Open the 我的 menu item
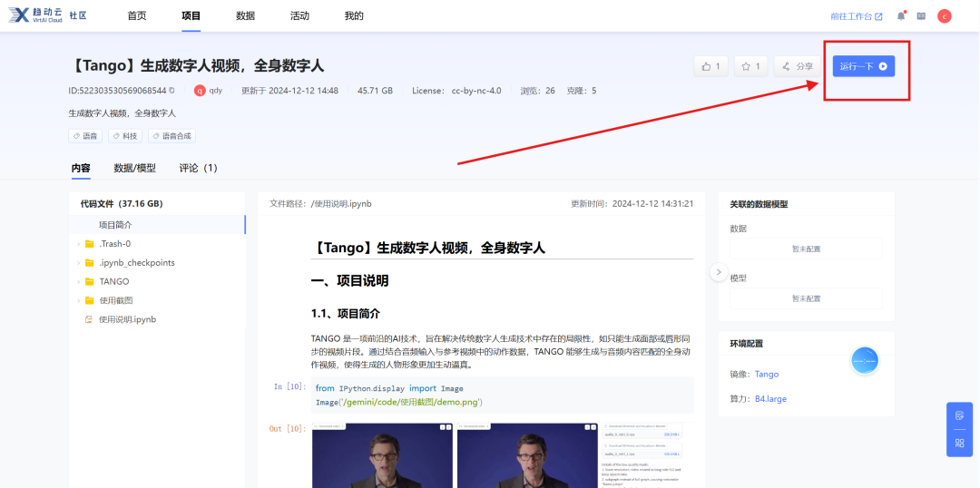 pos(354,16)
